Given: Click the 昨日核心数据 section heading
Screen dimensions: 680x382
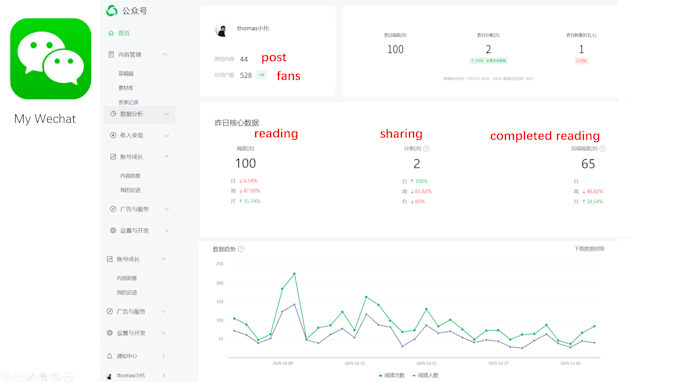Looking at the screenshot, I should click(237, 123).
